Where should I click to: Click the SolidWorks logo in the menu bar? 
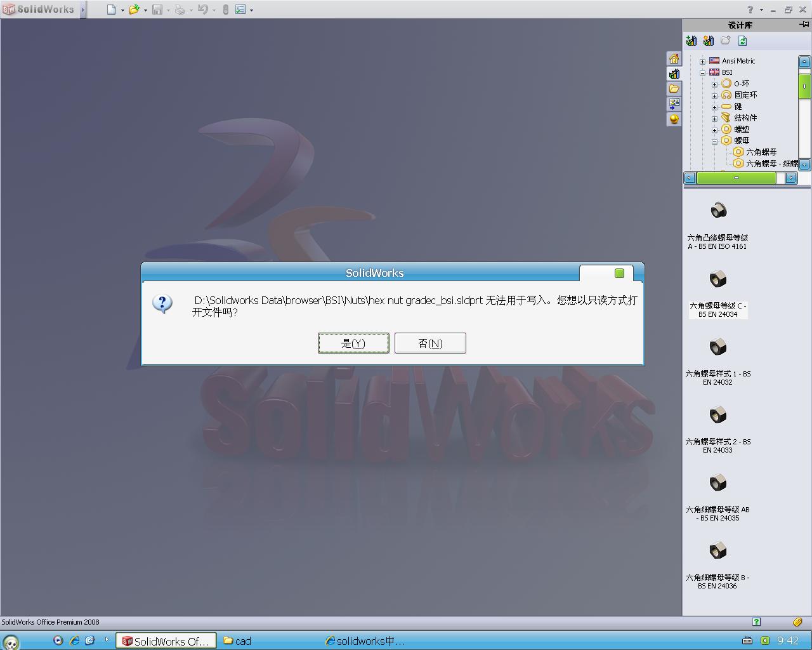[39, 10]
